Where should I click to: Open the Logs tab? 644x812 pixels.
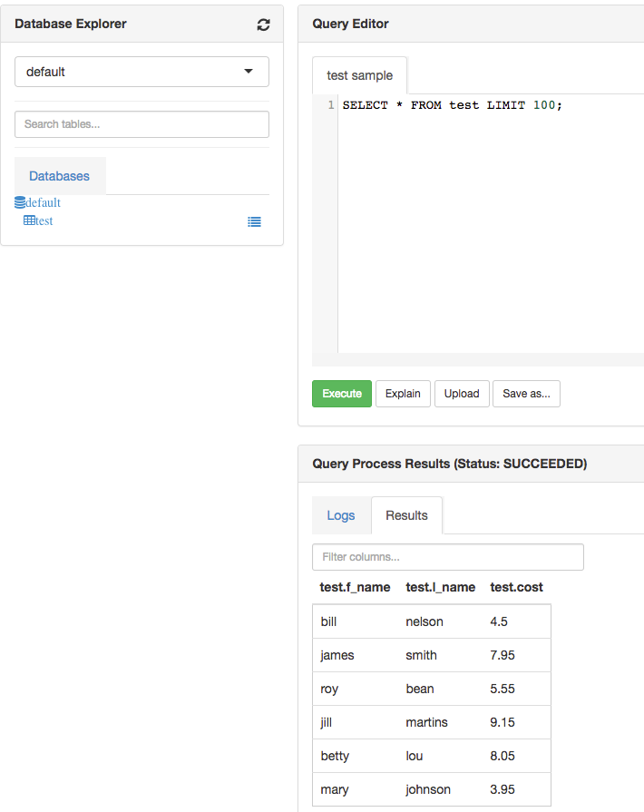point(341,516)
